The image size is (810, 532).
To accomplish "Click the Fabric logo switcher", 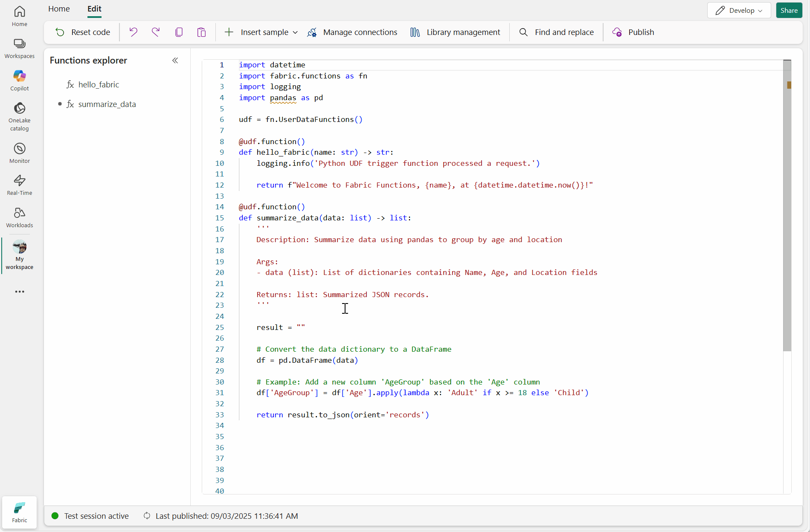I will click(20, 512).
